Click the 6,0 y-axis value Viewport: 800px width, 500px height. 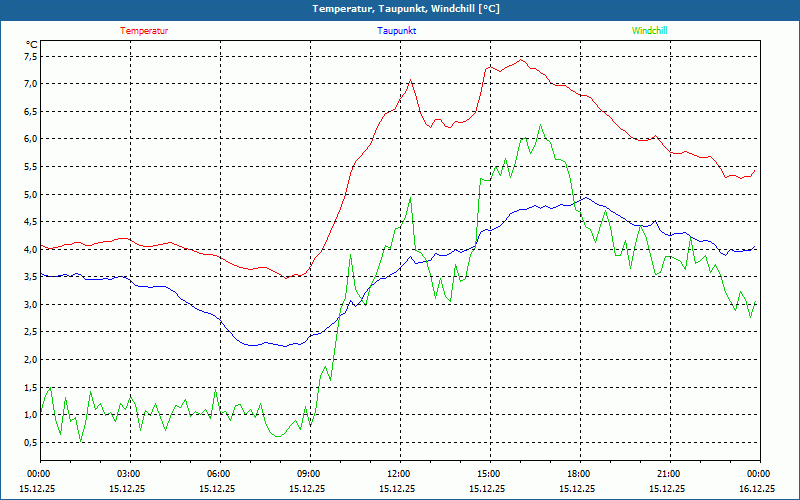tap(31, 139)
